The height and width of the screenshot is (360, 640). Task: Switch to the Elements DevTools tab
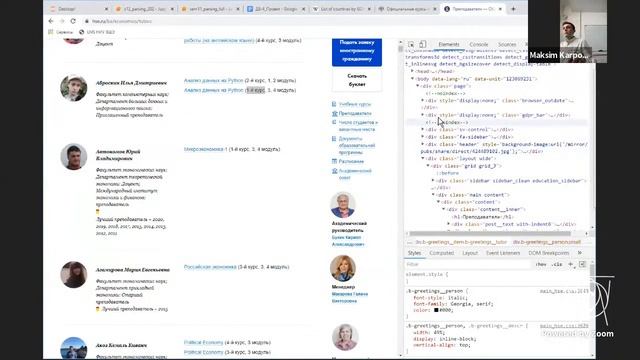pos(449,44)
